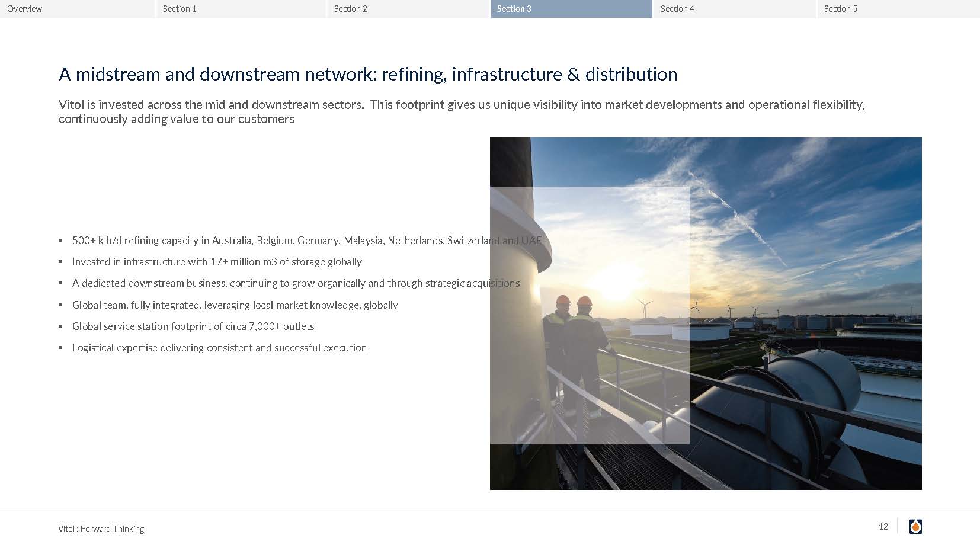This screenshot has height=551, width=980.
Task: Select the 'Global team, fully integrated' bullet
Action: 235,305
